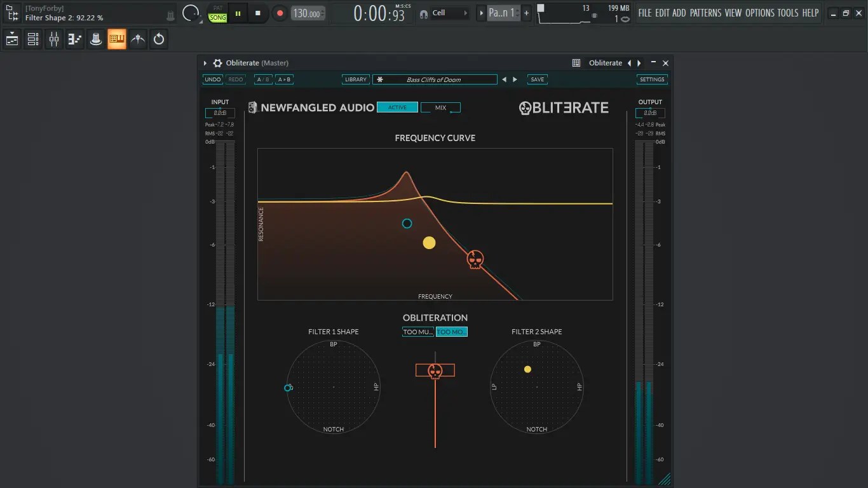Open the Playlist view icon

(11, 39)
